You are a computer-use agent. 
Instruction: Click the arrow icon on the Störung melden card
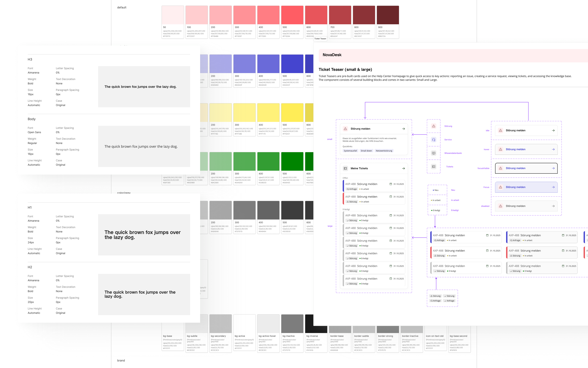(x=403, y=129)
